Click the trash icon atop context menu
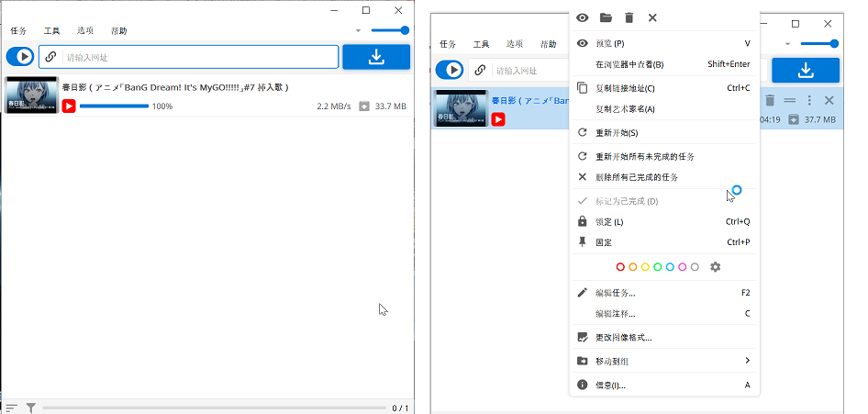The width and height of the screenshot is (868, 414). click(629, 17)
